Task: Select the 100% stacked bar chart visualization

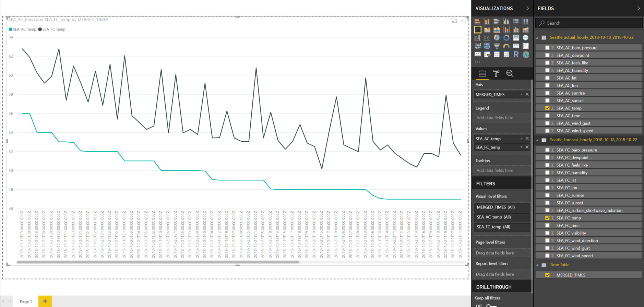Action: click(516, 21)
